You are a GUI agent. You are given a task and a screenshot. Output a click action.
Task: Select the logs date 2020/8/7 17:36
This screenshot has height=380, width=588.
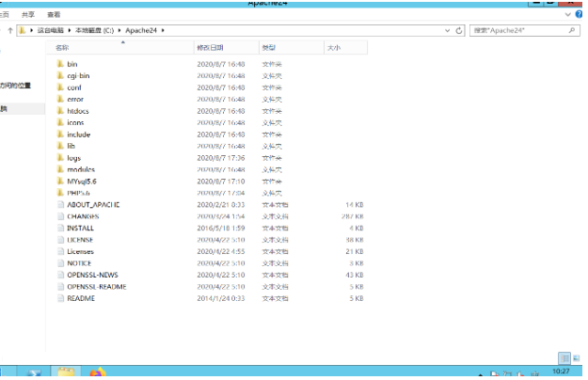point(221,158)
